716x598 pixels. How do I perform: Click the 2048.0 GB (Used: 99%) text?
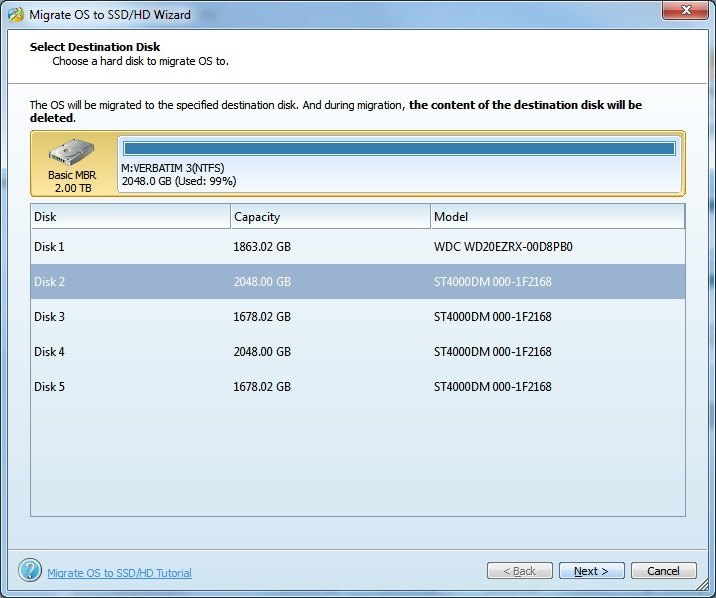[179, 181]
